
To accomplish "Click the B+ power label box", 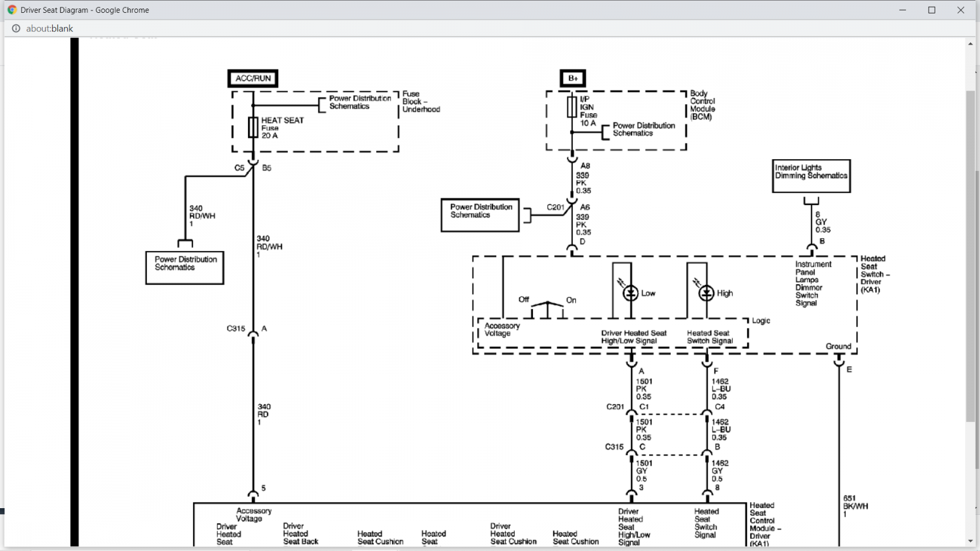I will (x=573, y=78).
